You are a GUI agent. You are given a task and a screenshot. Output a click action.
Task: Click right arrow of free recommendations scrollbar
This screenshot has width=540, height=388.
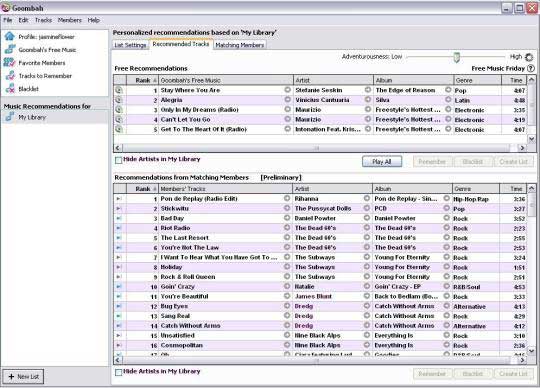pyautogui.click(x=522, y=148)
